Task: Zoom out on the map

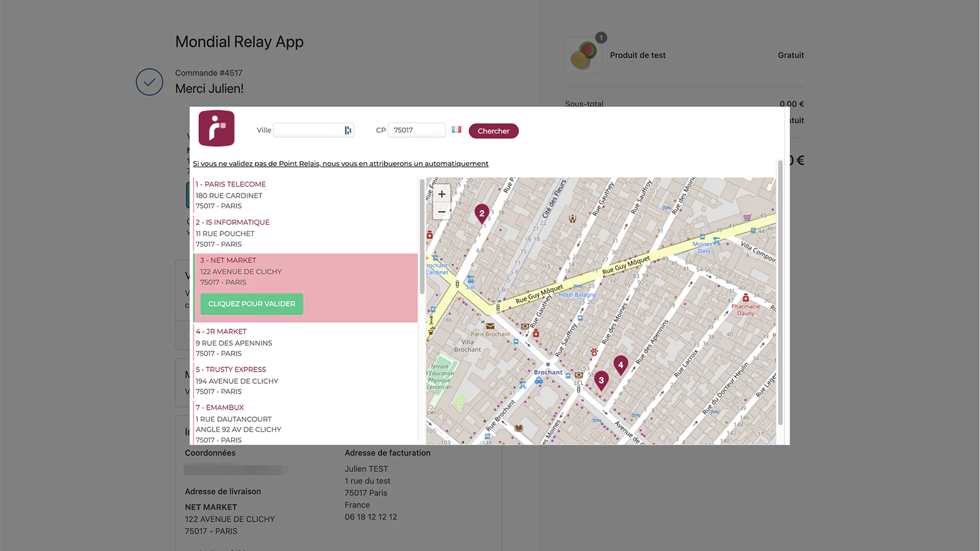Action: click(442, 211)
